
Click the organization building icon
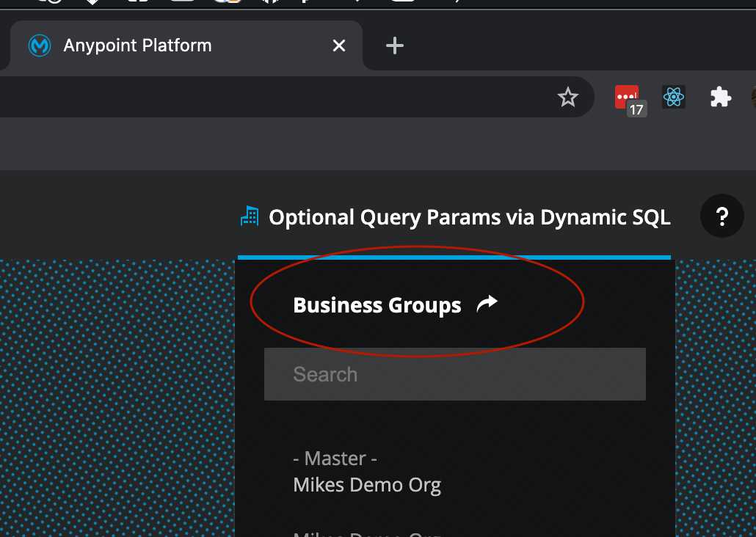(x=250, y=216)
